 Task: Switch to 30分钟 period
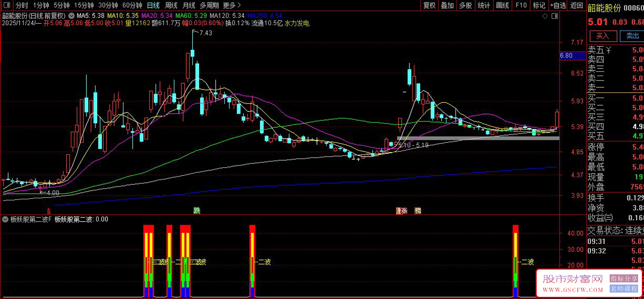pyautogui.click(x=108, y=5)
